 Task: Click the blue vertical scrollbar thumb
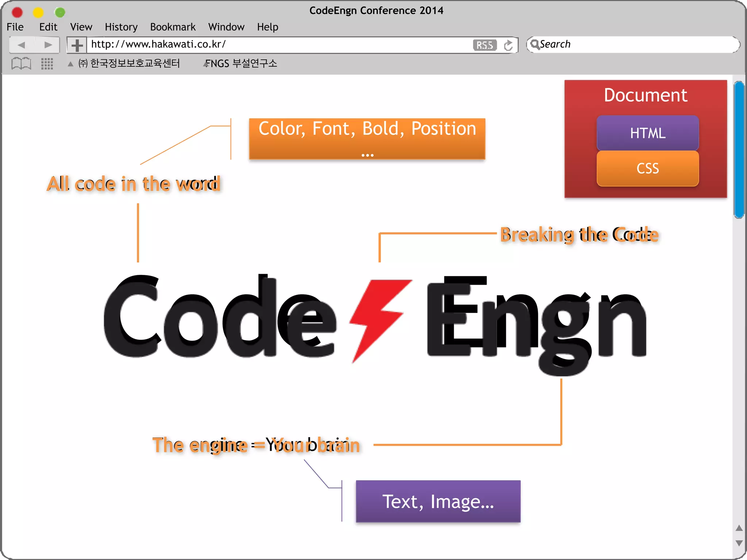point(739,149)
